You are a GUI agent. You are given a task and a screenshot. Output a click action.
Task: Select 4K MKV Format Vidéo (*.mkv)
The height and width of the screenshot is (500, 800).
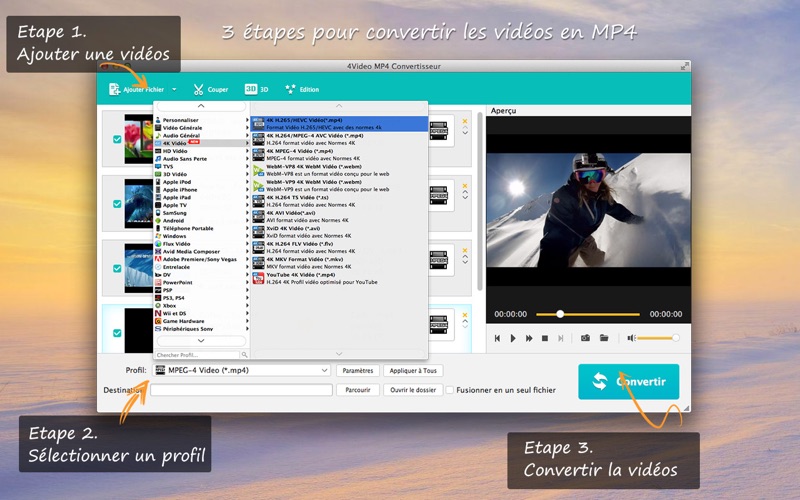[x=340, y=263]
